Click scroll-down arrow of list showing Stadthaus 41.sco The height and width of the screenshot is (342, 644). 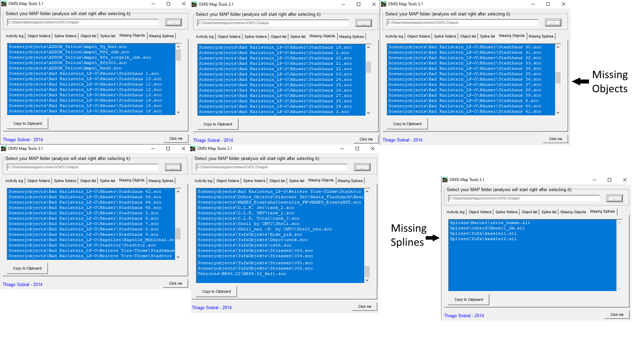point(558,113)
